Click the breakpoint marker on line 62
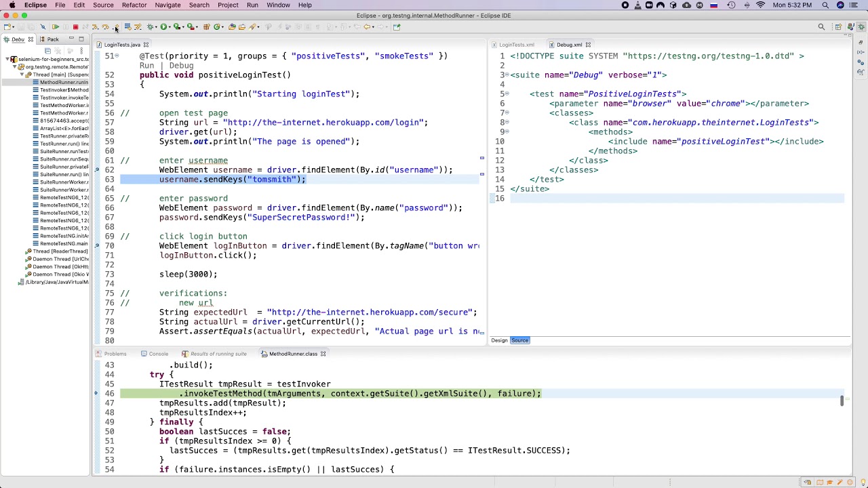This screenshot has height=488, width=868. 97,170
